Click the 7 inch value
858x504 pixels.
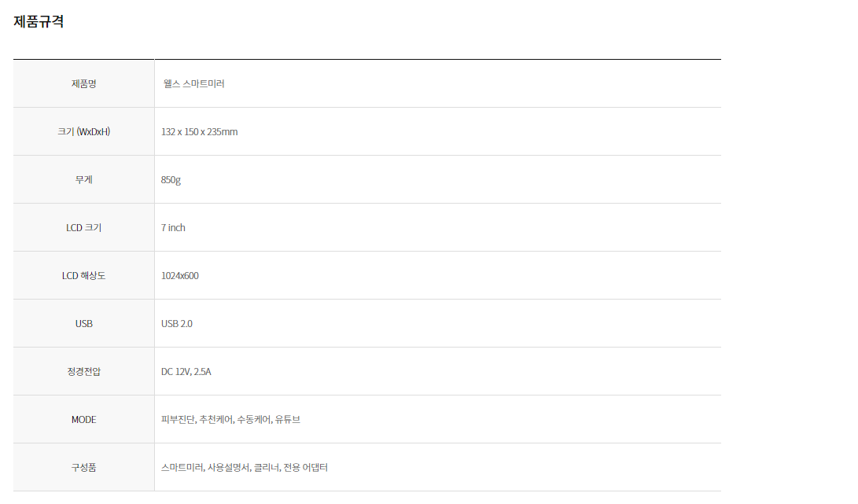coord(173,227)
